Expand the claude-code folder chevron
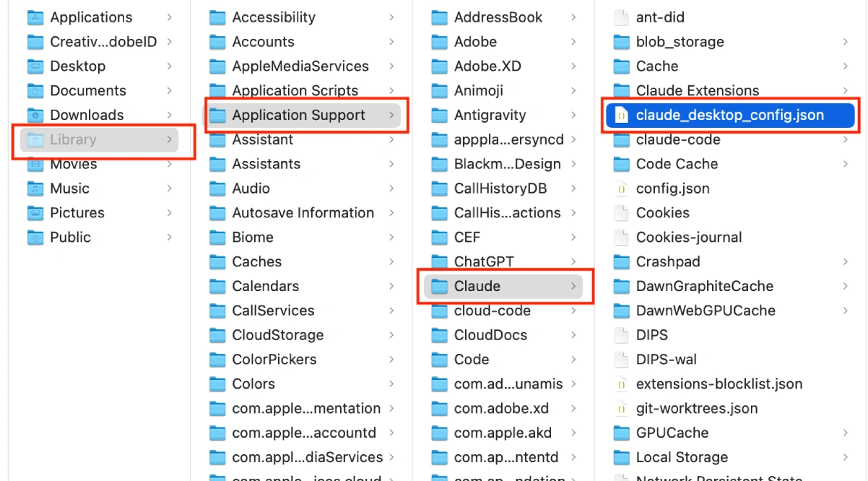 [x=845, y=139]
